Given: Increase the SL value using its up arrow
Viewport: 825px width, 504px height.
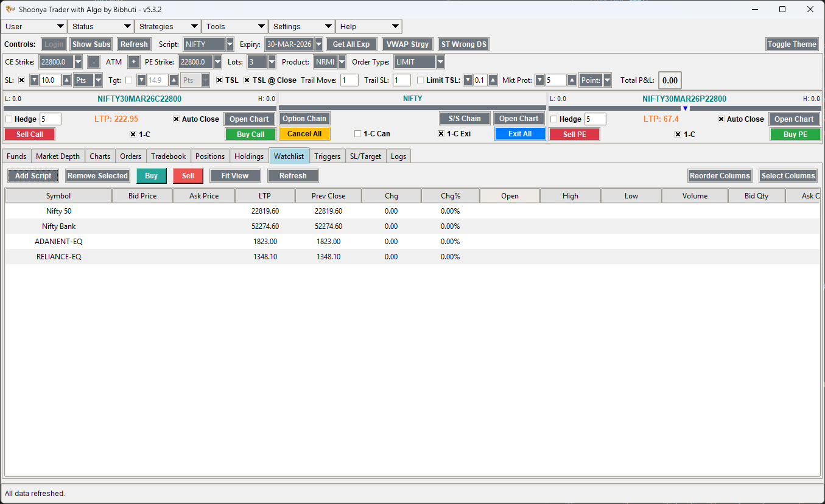Looking at the screenshot, I should click(66, 80).
